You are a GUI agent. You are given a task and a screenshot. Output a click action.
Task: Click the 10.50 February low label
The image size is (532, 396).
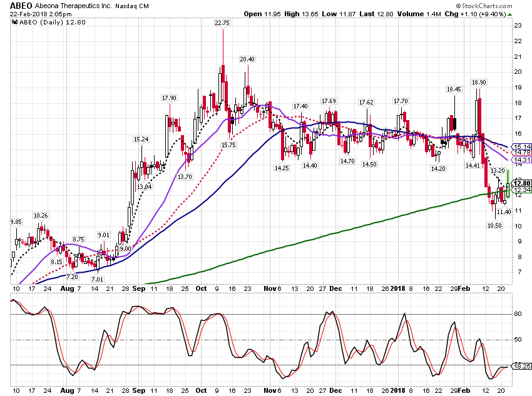click(x=494, y=225)
